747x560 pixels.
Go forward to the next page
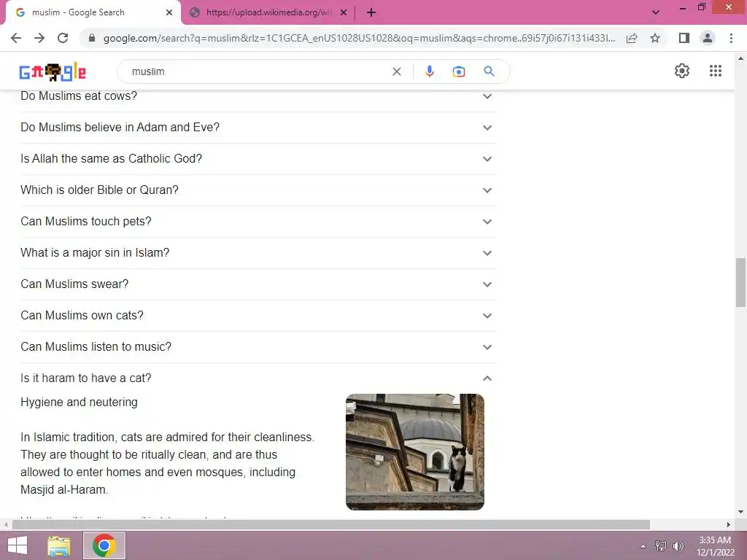click(x=39, y=38)
